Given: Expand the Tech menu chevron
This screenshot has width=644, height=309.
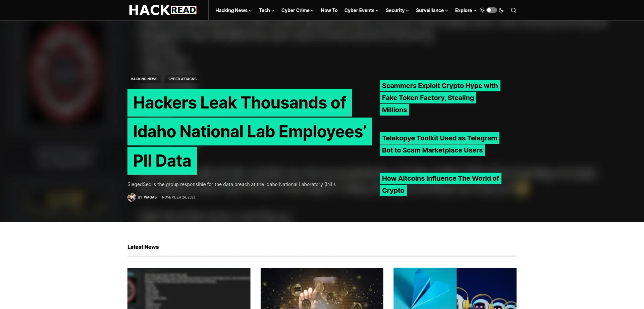Looking at the screenshot, I should [x=273, y=11].
